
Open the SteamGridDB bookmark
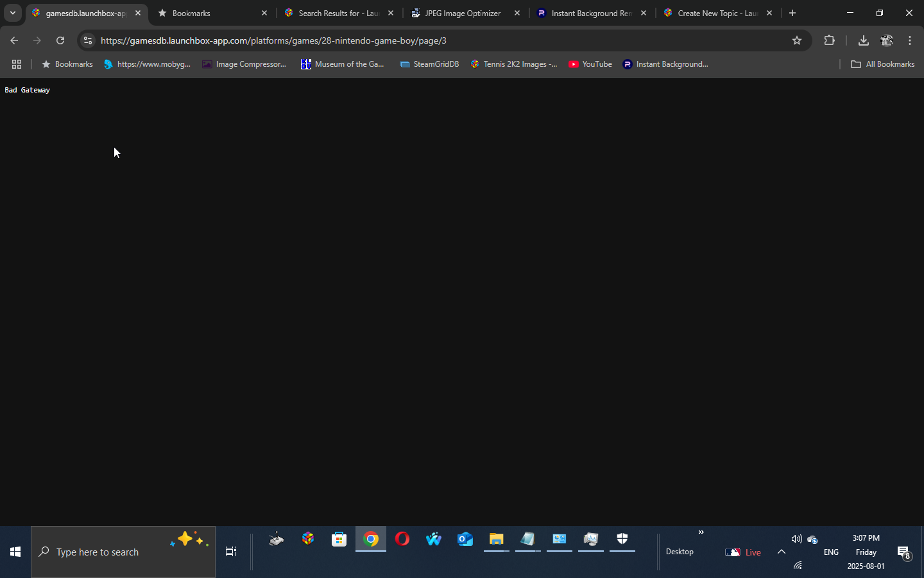tap(429, 64)
